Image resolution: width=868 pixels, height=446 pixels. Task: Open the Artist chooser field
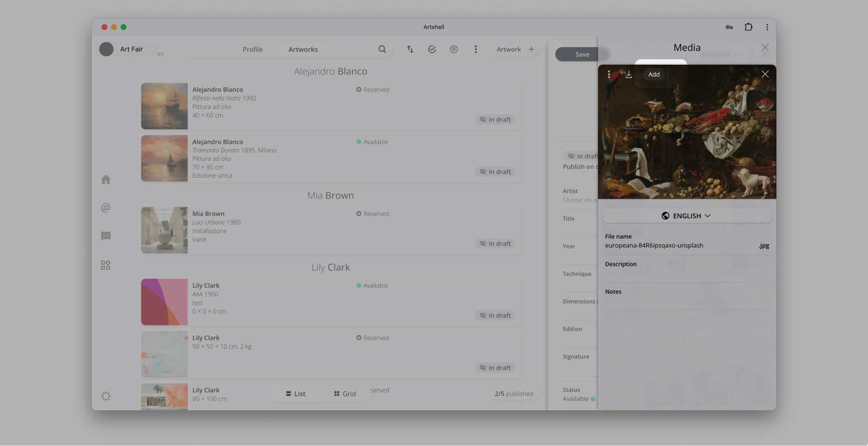(580, 195)
